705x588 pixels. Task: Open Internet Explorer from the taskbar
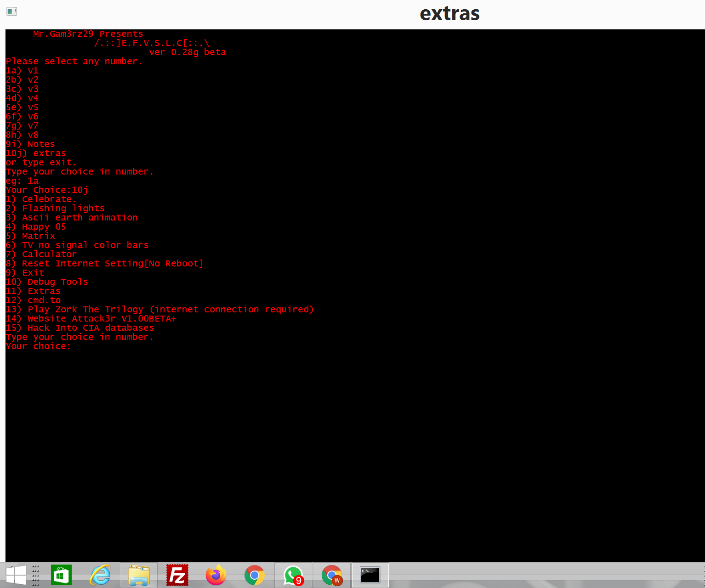pos(100,575)
